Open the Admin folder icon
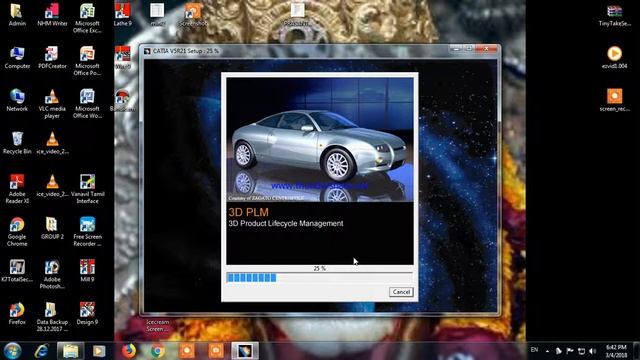 tap(17, 15)
